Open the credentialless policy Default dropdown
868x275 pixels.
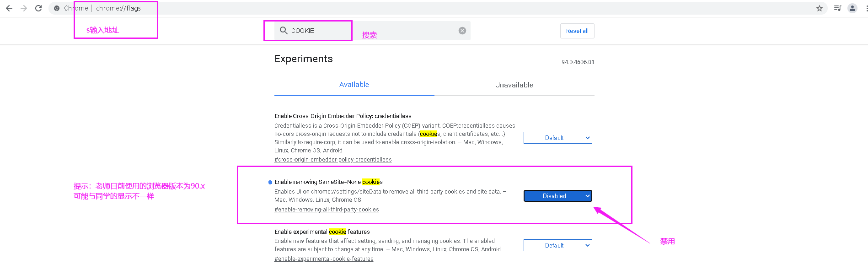pos(557,138)
